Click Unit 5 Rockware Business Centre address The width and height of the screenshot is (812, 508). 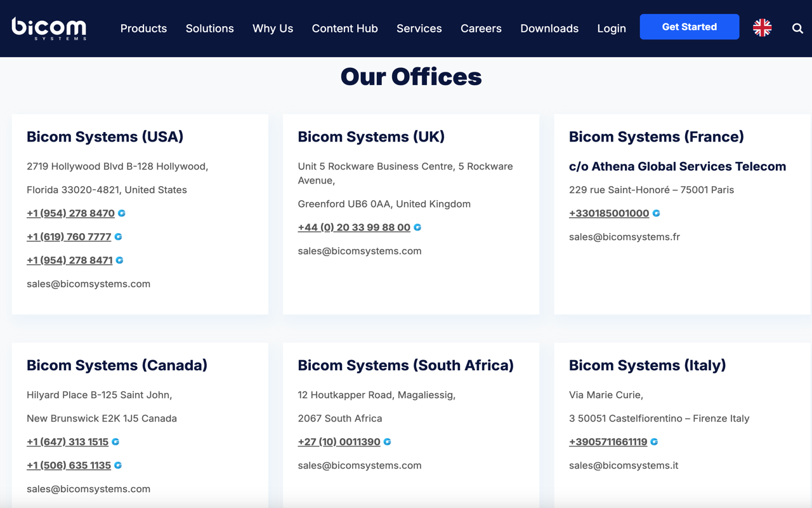pyautogui.click(x=405, y=173)
